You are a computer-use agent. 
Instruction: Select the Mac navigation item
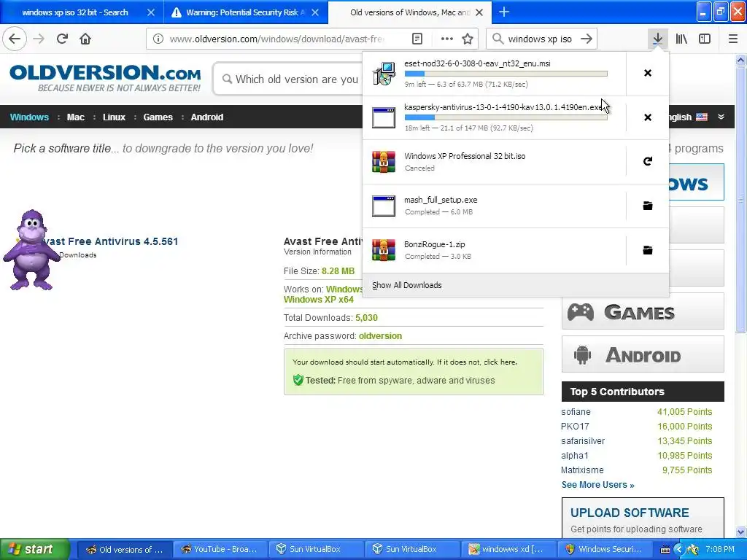[75, 117]
